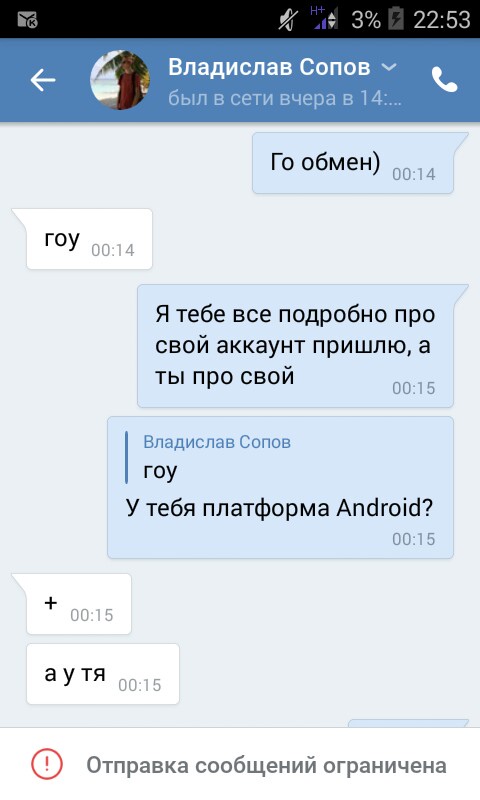Select the 'а у тя' message

pos(103,674)
